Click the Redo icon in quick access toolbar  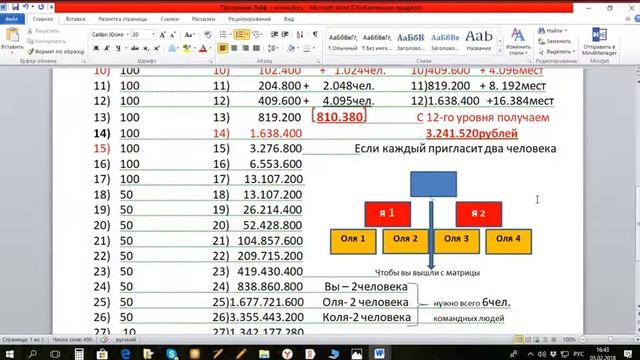[41, 7]
